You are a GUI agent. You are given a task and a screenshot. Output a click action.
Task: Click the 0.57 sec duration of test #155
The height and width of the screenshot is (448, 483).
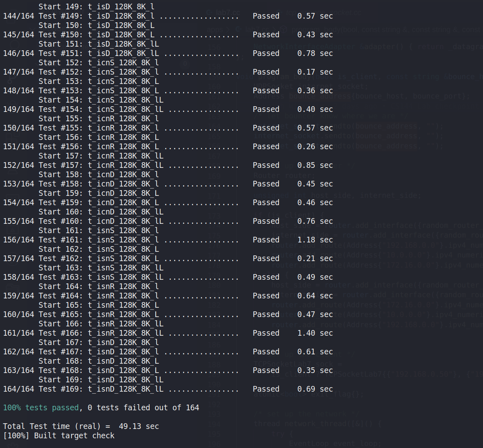click(x=315, y=128)
